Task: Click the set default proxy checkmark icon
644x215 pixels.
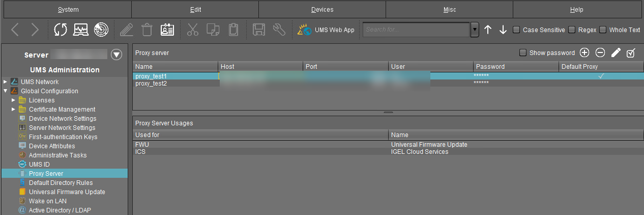Action: [x=631, y=52]
